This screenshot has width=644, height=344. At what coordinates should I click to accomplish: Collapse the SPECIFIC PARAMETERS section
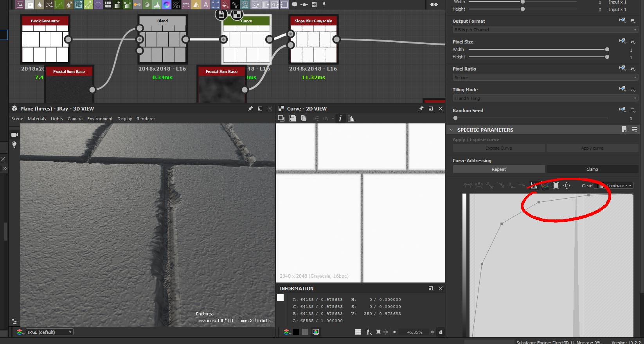click(451, 130)
